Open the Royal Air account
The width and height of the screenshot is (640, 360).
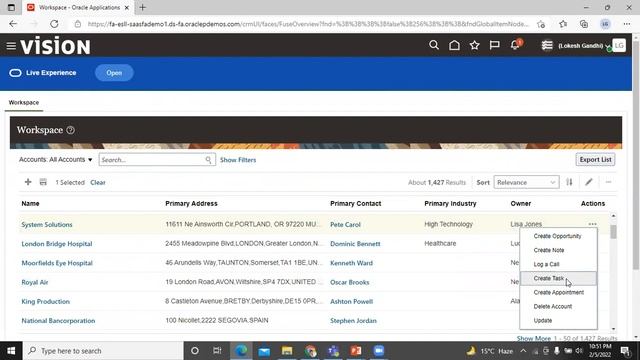point(35,282)
